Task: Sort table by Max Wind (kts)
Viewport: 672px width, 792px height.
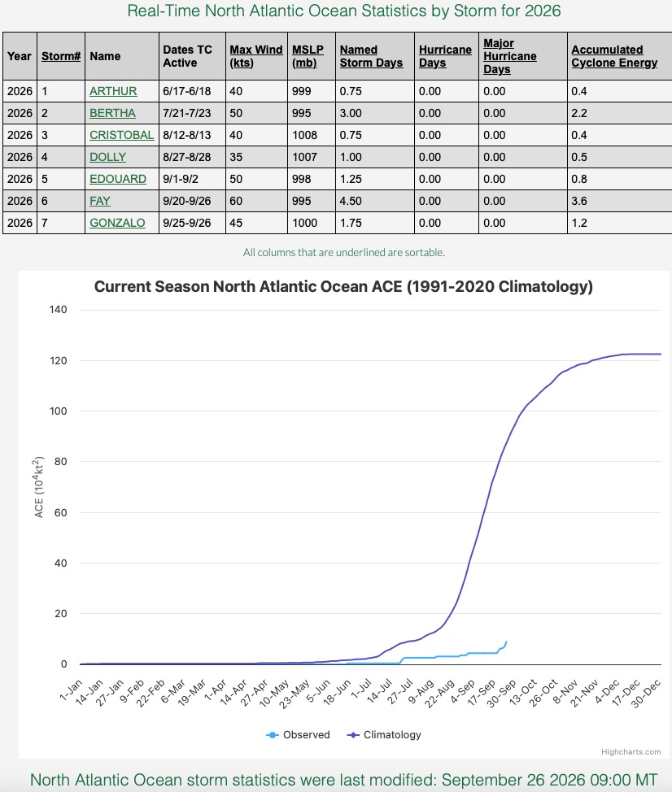Action: tap(255, 56)
